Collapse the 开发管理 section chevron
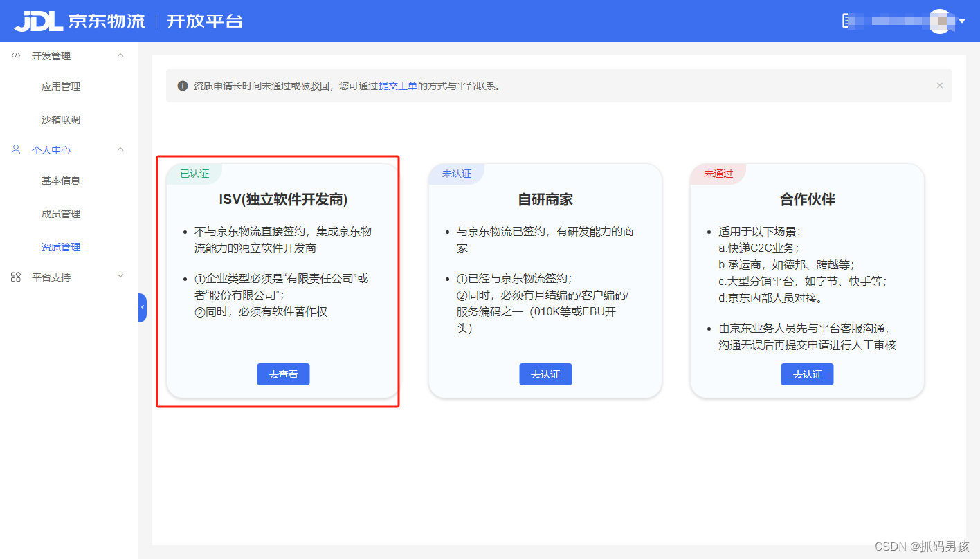 (x=120, y=55)
